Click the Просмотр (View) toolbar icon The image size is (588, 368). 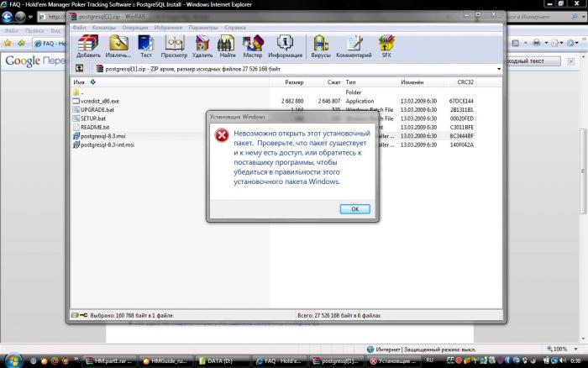coord(174,46)
